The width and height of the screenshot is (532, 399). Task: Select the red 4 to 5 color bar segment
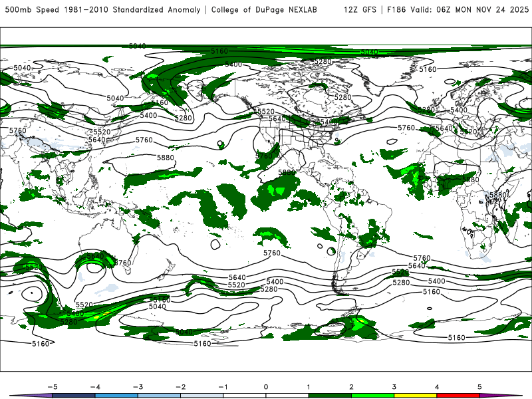(458, 396)
